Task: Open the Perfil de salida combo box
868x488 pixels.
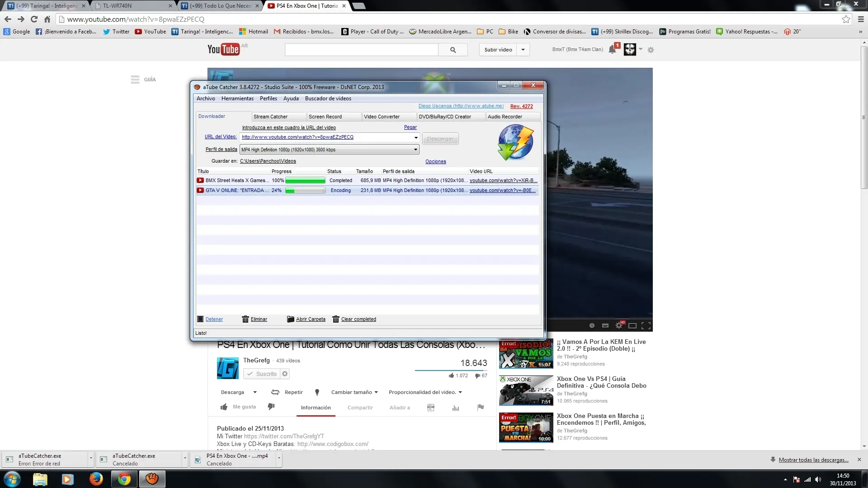Action: 329,150
